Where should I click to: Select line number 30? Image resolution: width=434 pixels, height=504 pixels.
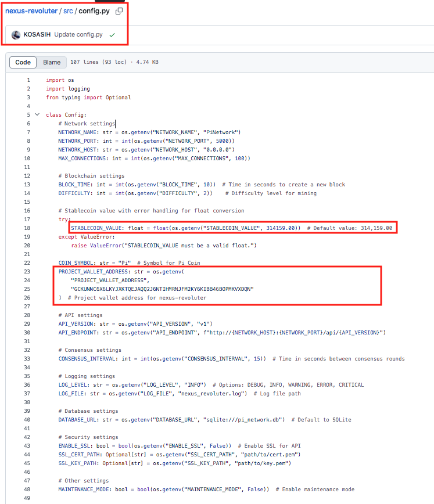pyautogui.click(x=27, y=332)
